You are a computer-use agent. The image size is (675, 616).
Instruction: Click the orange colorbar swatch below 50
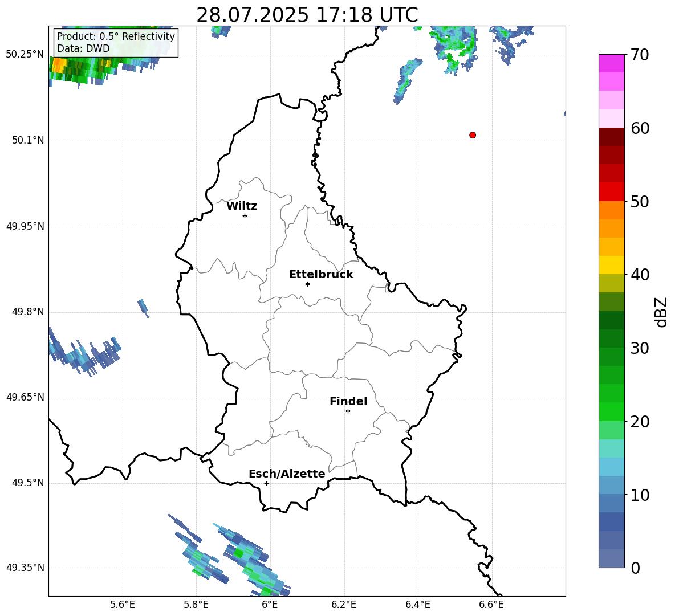pyautogui.click(x=611, y=210)
